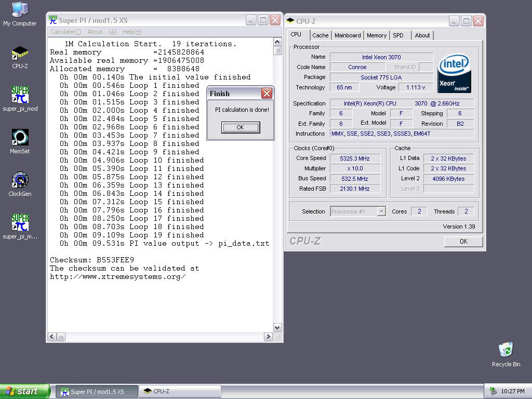Open the Windows Start menu
The height and width of the screenshot is (399, 532).
coord(25,391)
